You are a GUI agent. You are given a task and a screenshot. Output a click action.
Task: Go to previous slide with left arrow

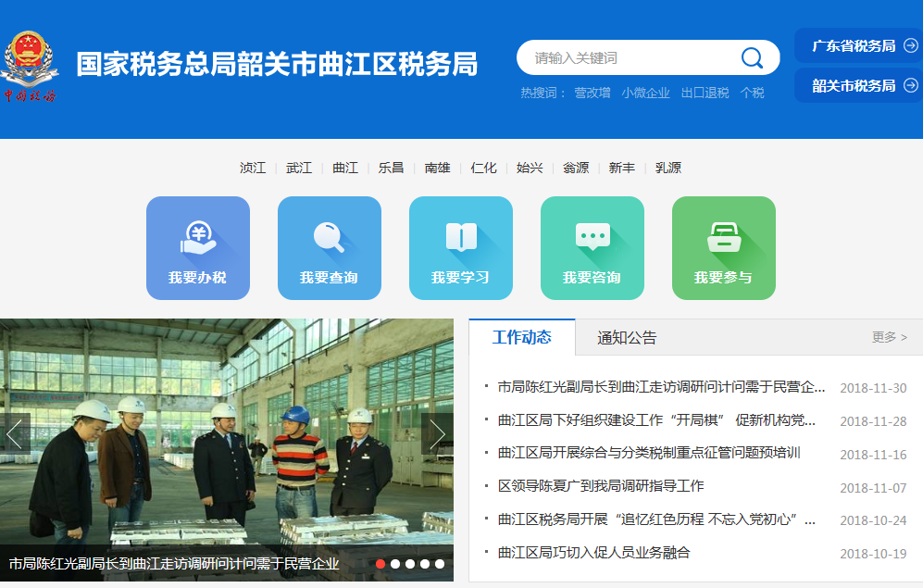click(x=15, y=433)
